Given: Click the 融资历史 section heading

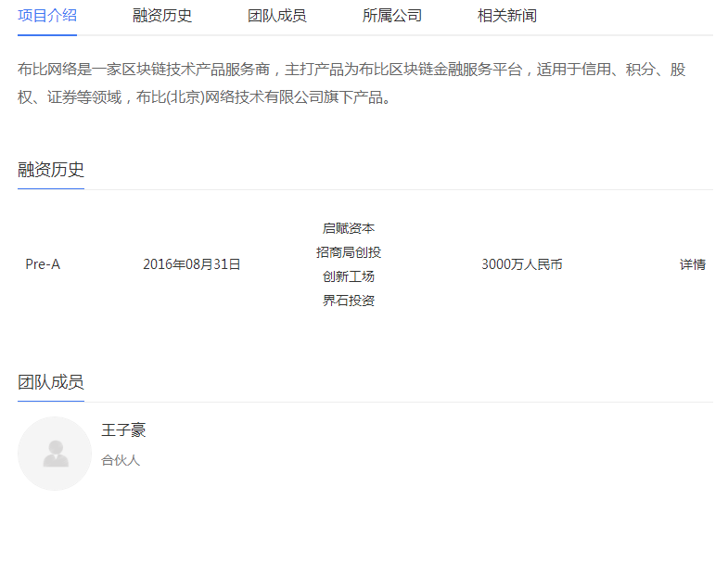Looking at the screenshot, I should point(51,170).
